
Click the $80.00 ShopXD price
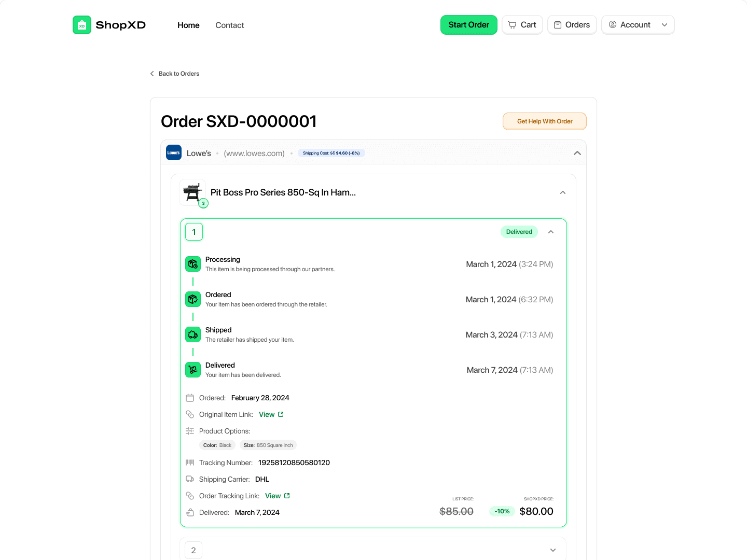(536, 511)
